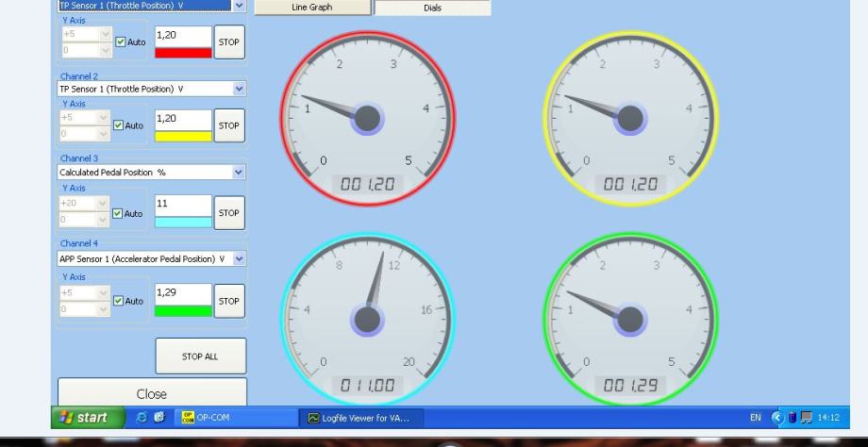Click the 011,00 digital readout on cyan dial
The height and width of the screenshot is (447, 868).
(x=368, y=385)
